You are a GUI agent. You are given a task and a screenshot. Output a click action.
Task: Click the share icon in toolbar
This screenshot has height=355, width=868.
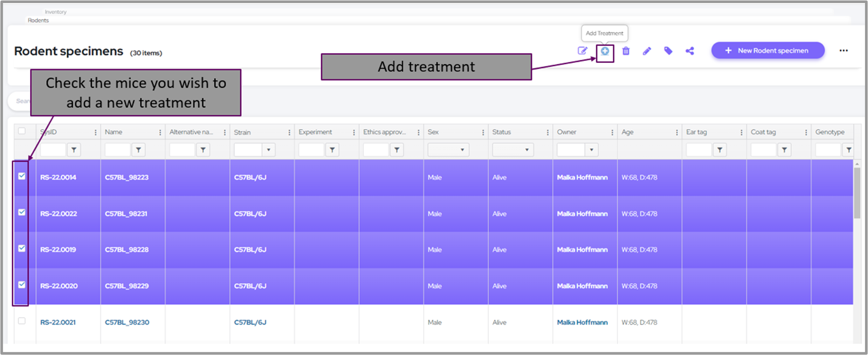point(689,51)
